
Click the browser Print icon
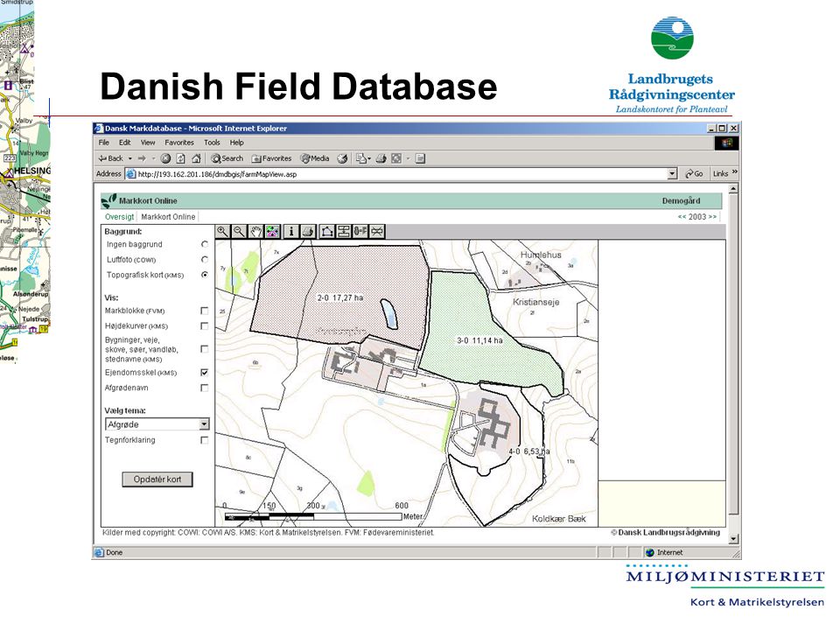tap(381, 158)
